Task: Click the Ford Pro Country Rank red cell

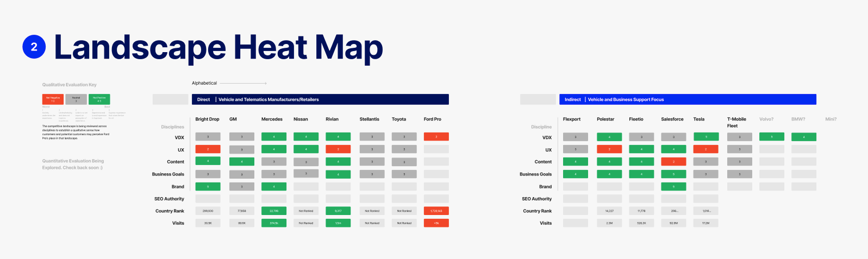Action: point(436,211)
